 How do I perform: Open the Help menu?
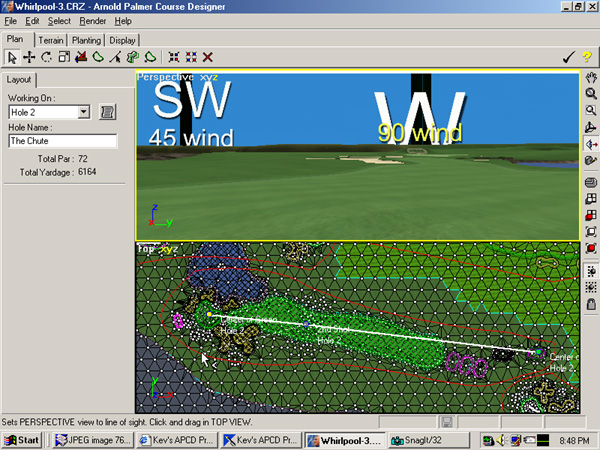123,21
